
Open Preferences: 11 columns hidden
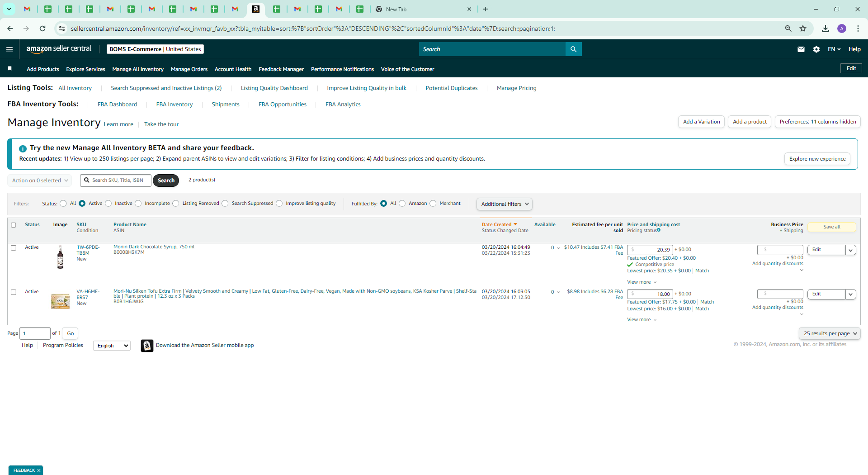click(818, 122)
